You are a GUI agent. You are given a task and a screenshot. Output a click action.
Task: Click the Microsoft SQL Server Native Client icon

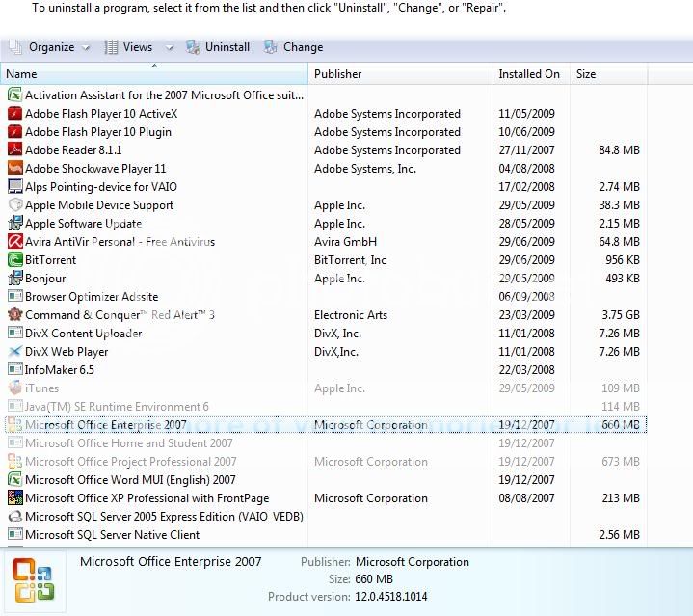[15, 535]
